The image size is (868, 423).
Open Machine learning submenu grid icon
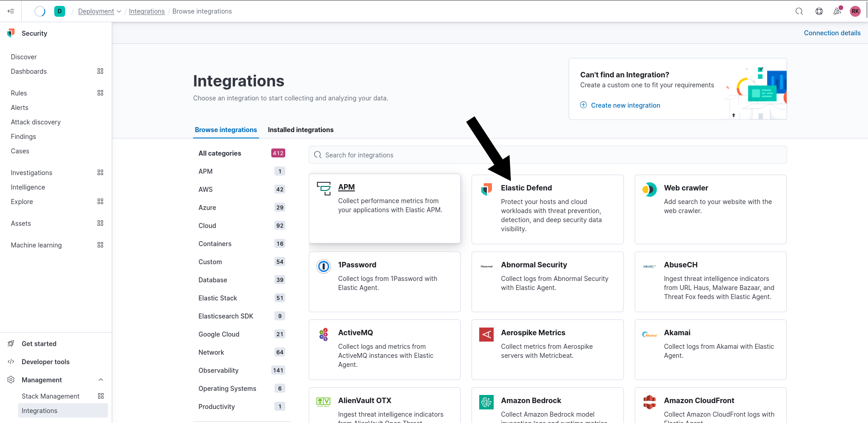pos(100,245)
